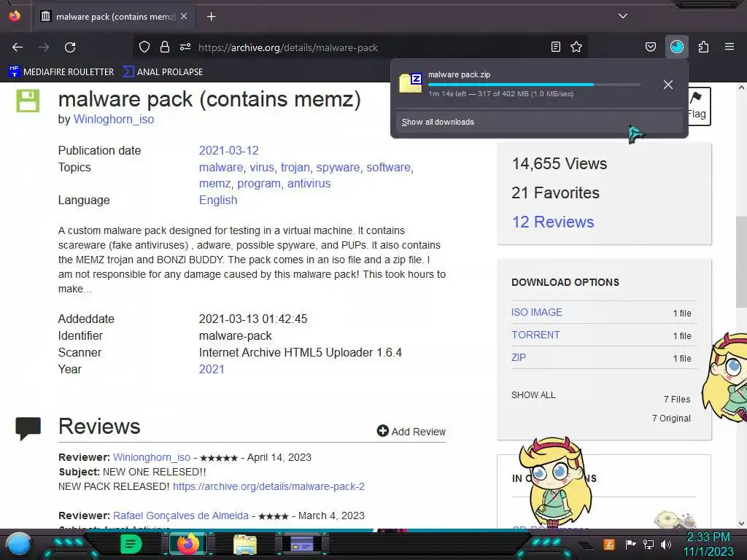747x560 pixels.
Task: Open malware-pack-2 archive link
Action: [x=268, y=486]
